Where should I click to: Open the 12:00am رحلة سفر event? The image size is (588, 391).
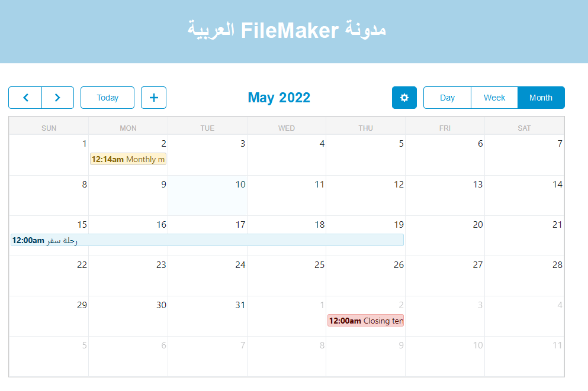[207, 240]
